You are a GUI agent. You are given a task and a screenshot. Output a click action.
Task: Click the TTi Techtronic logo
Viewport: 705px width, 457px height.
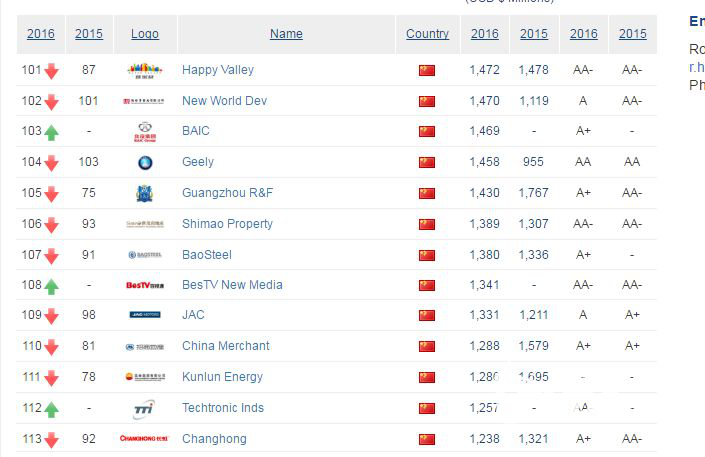(x=144, y=409)
